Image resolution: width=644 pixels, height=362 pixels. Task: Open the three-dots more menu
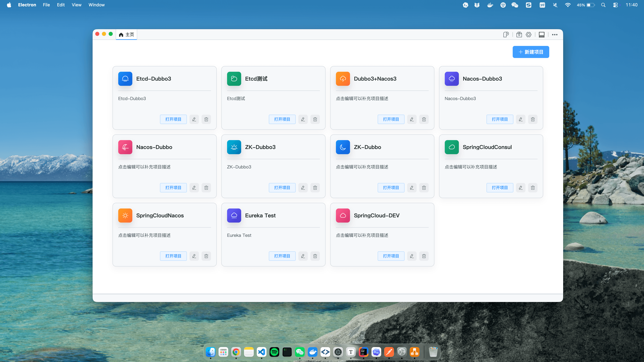(555, 35)
